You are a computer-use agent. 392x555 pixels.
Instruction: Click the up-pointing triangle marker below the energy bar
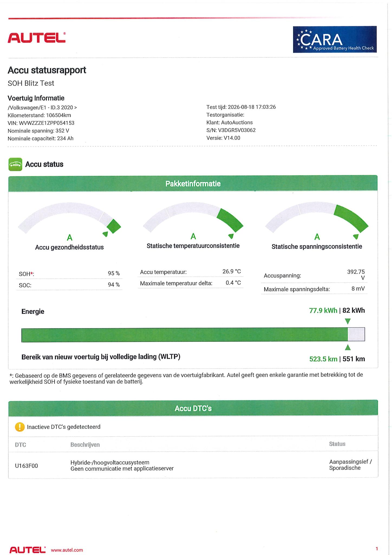coord(348,347)
